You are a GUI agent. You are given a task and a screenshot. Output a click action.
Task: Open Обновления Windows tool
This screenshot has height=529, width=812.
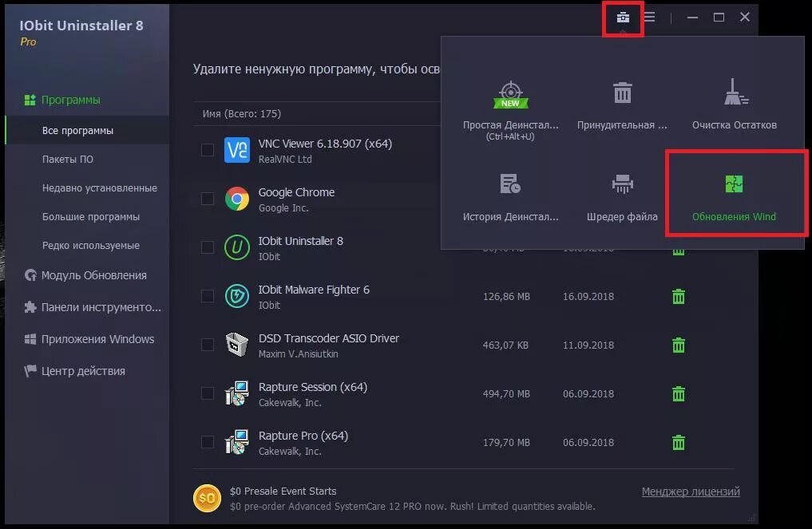pos(734,198)
